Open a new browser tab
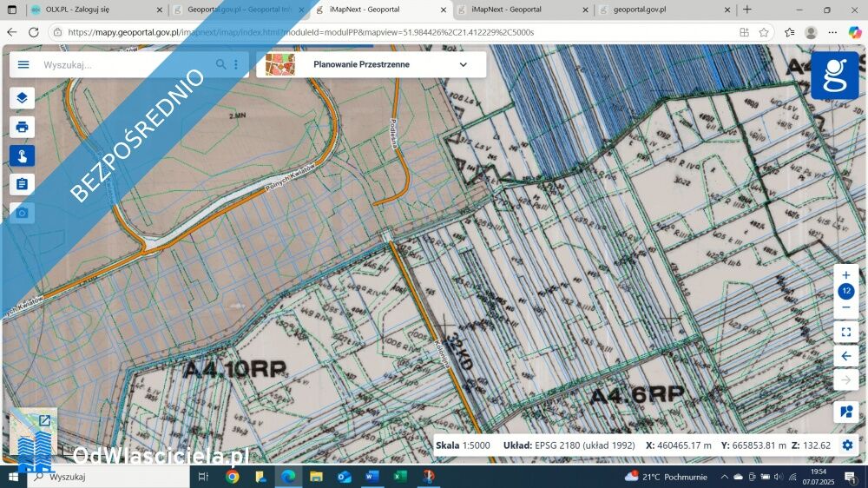Screen dimensions: 868x488 (747, 10)
